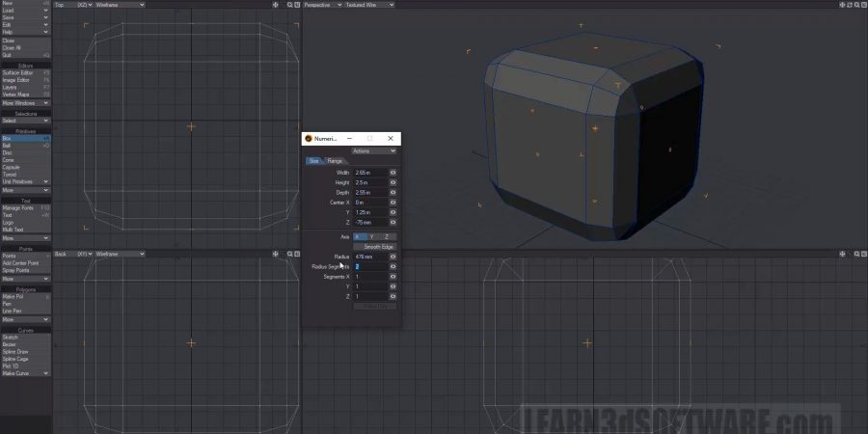
Task: Set the Axis to X
Action: 358,236
